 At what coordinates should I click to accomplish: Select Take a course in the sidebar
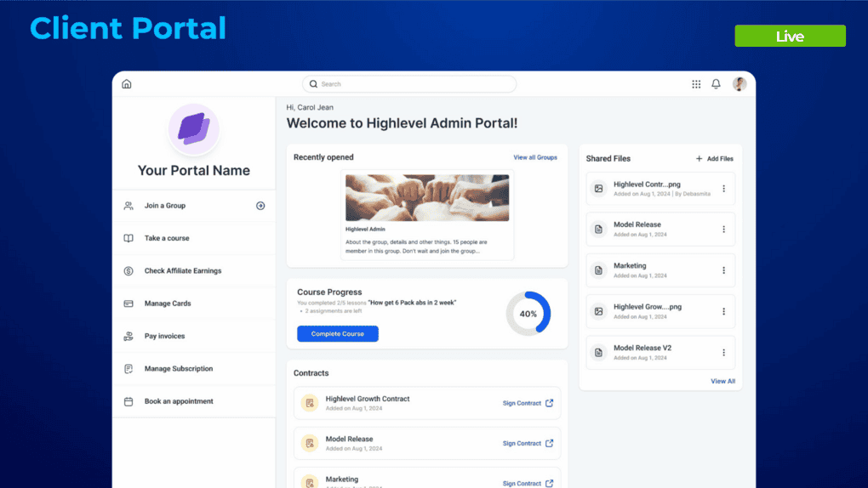tap(194, 238)
